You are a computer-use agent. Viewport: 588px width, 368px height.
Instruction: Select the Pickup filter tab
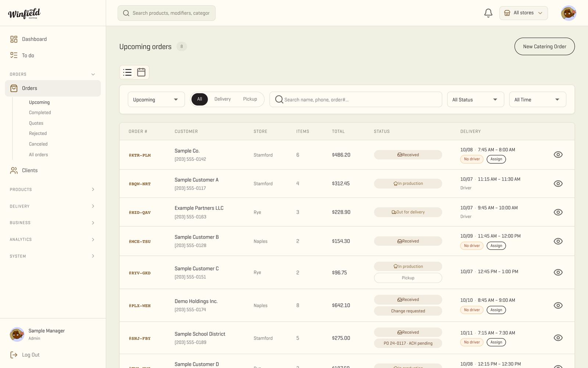tap(250, 99)
